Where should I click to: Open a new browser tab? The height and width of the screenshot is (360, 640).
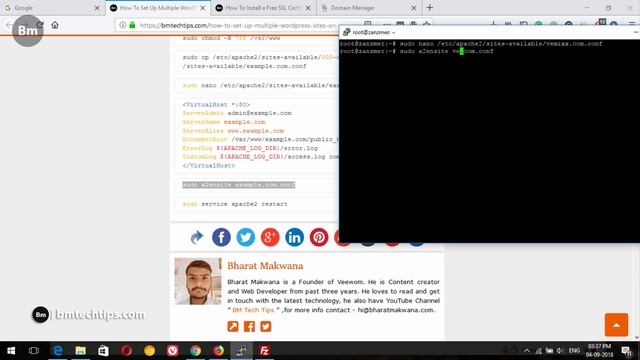pos(429,7)
